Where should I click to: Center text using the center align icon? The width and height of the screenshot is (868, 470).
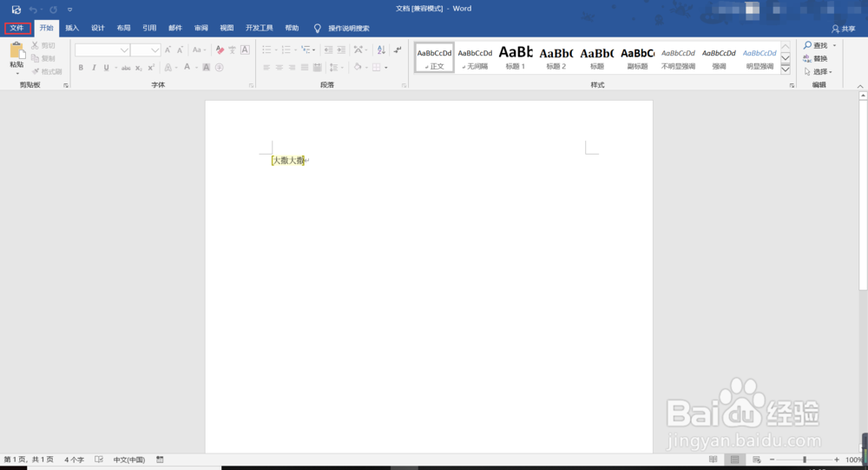(x=279, y=68)
